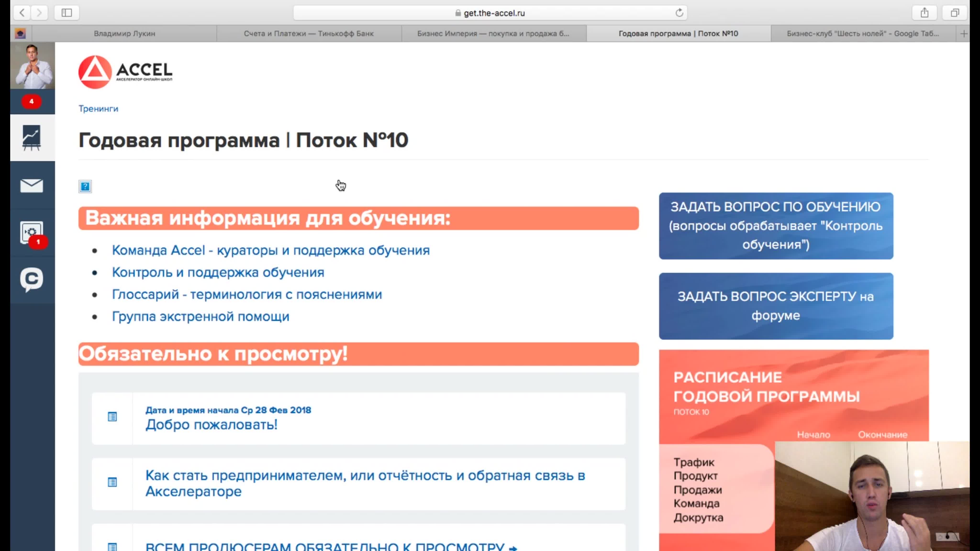The image size is (980, 551).
Task: Click the Трафик row in the schedule
Action: click(x=694, y=463)
